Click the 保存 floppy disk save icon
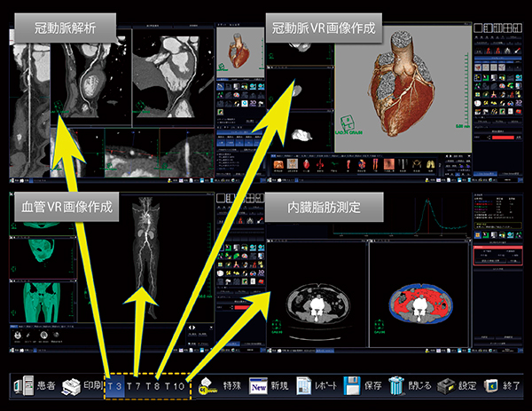 (353, 386)
